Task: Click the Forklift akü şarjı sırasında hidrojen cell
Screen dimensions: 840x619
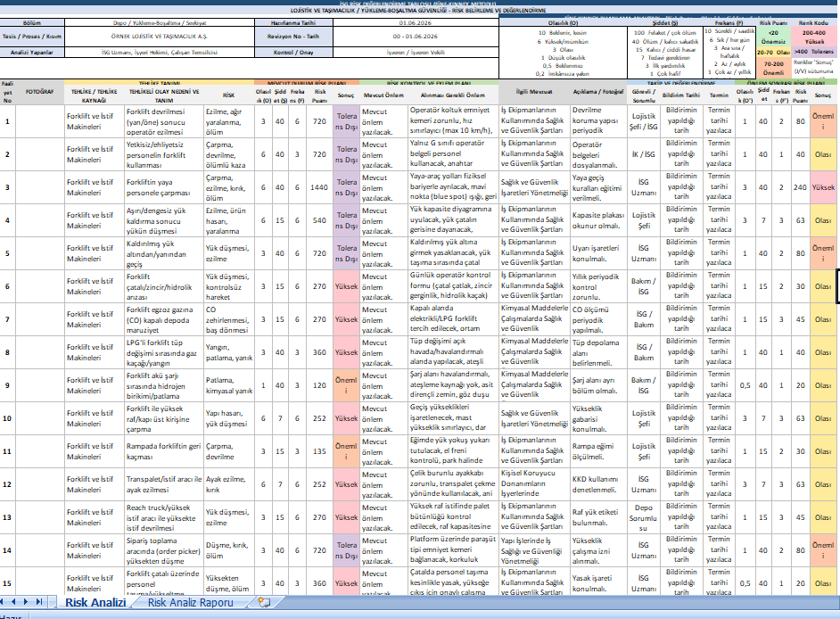Action: [x=164, y=385]
